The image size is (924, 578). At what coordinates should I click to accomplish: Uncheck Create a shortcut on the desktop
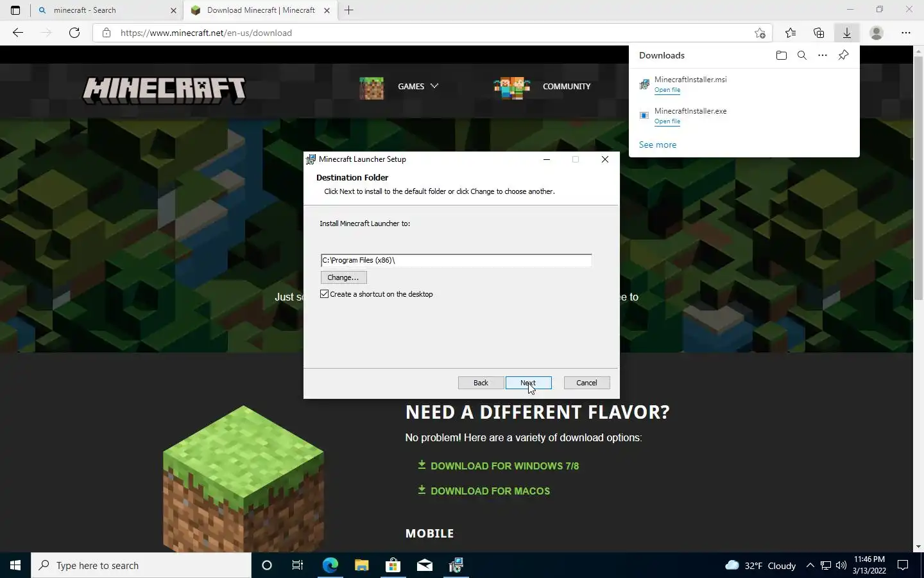325,294
